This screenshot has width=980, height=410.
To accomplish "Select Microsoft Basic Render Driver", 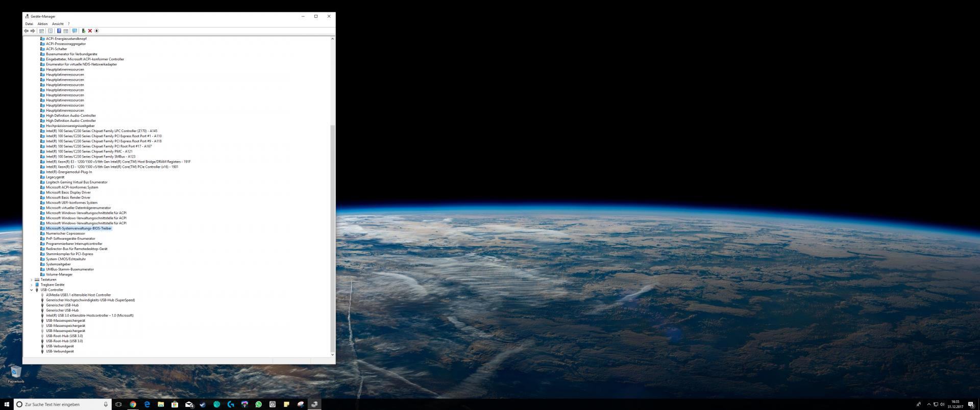I will (x=68, y=197).
